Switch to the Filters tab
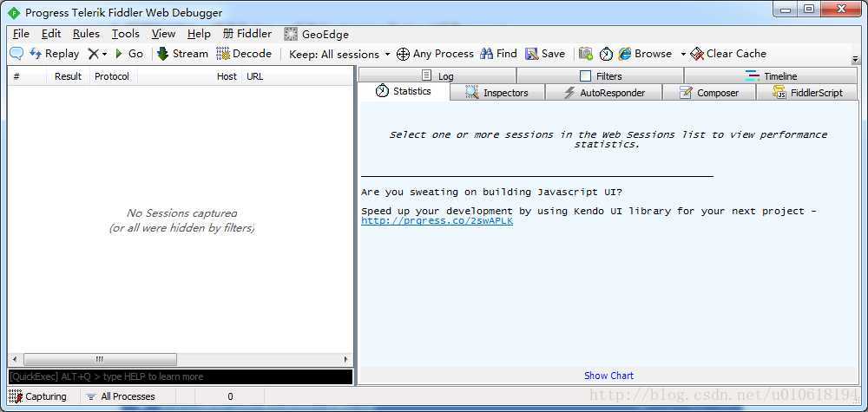The width and height of the screenshot is (868, 412). click(601, 75)
